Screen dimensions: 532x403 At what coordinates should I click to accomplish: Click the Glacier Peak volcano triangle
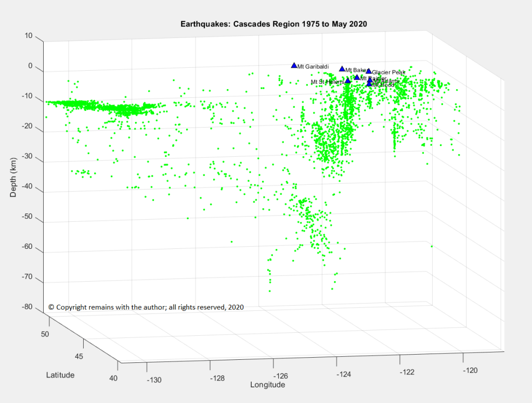[369, 71]
